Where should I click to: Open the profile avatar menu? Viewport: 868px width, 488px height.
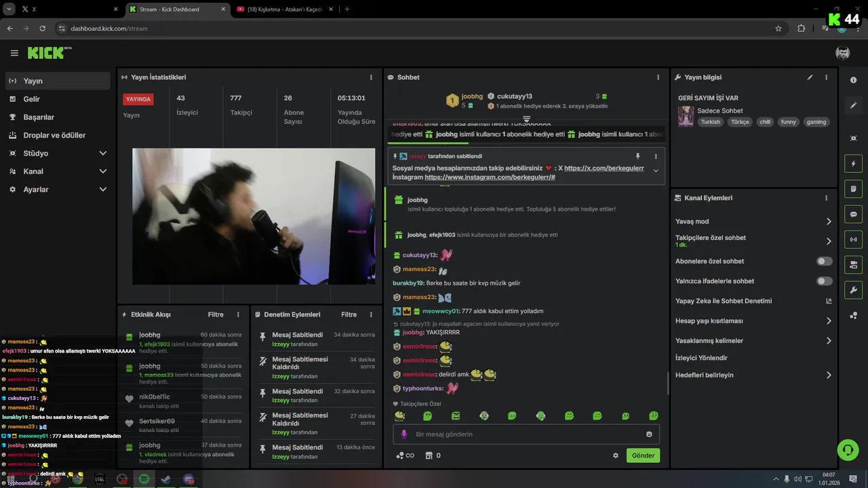tap(843, 53)
